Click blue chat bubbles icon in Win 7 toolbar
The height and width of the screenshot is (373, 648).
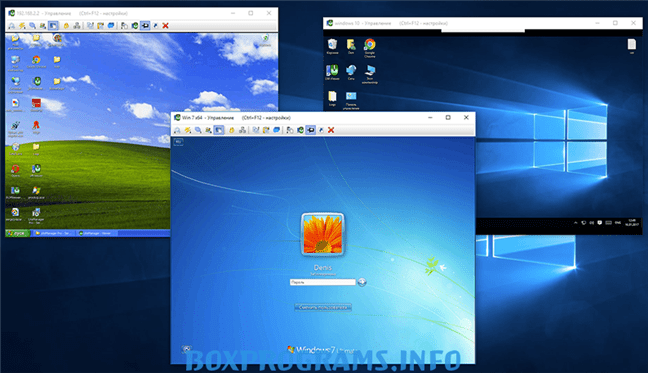pyautogui.click(x=276, y=130)
